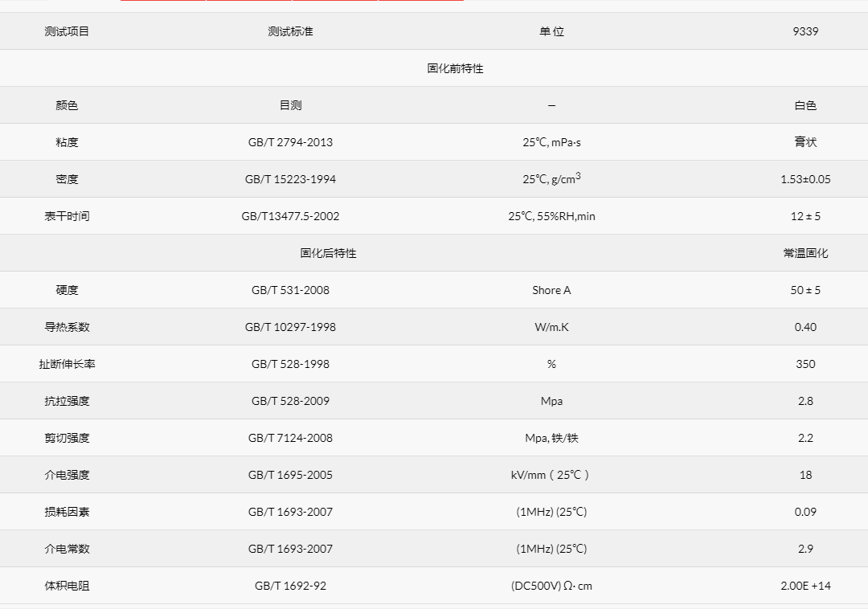This screenshot has width=868, height=609.
Task: Click the 膏状 viscosity value
Action: point(805,142)
